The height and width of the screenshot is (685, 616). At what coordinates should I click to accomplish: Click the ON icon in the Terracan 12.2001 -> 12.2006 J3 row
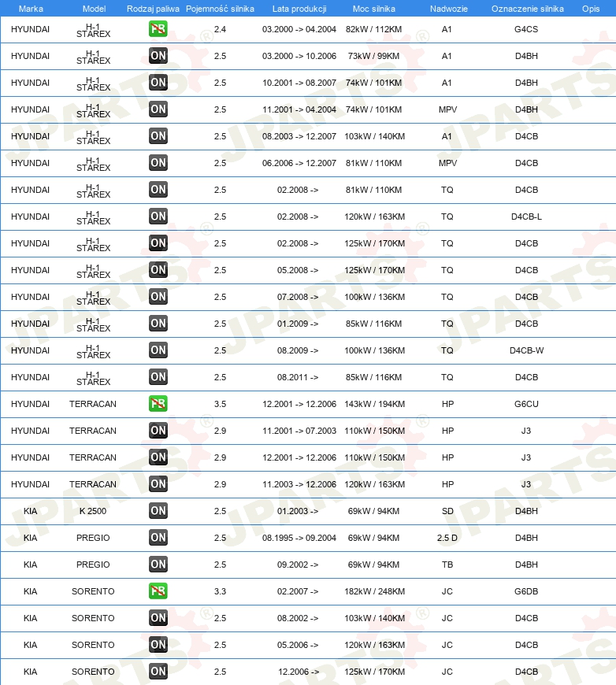(x=158, y=457)
